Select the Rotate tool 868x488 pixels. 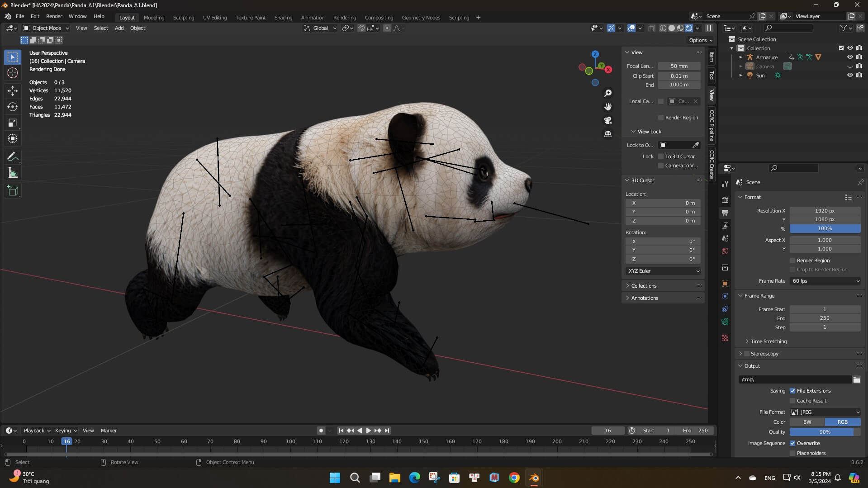click(13, 107)
